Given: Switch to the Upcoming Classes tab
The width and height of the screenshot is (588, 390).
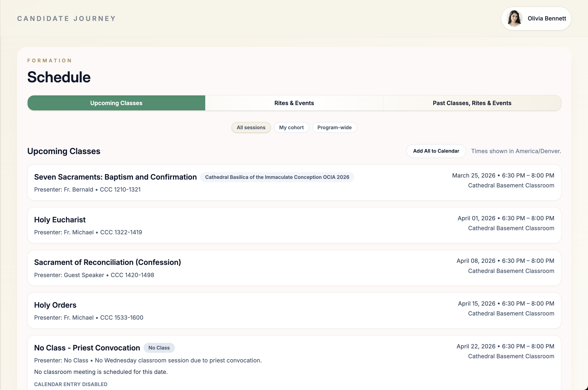Looking at the screenshot, I should tap(116, 103).
